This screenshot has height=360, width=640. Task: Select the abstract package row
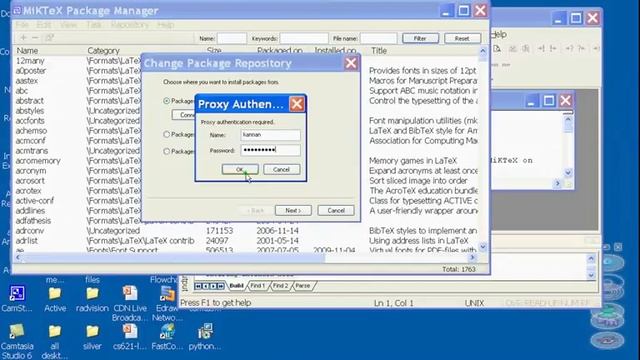click(x=29, y=101)
